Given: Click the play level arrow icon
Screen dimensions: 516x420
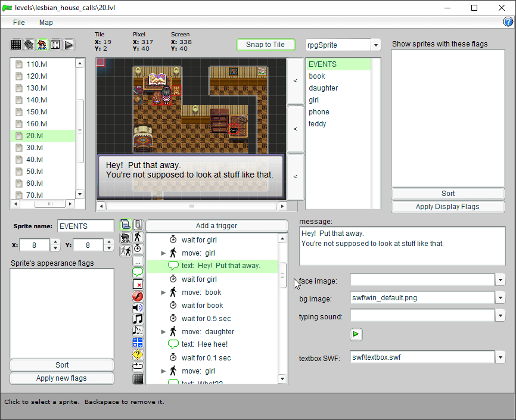Looking at the screenshot, I should pyautogui.click(x=69, y=45).
